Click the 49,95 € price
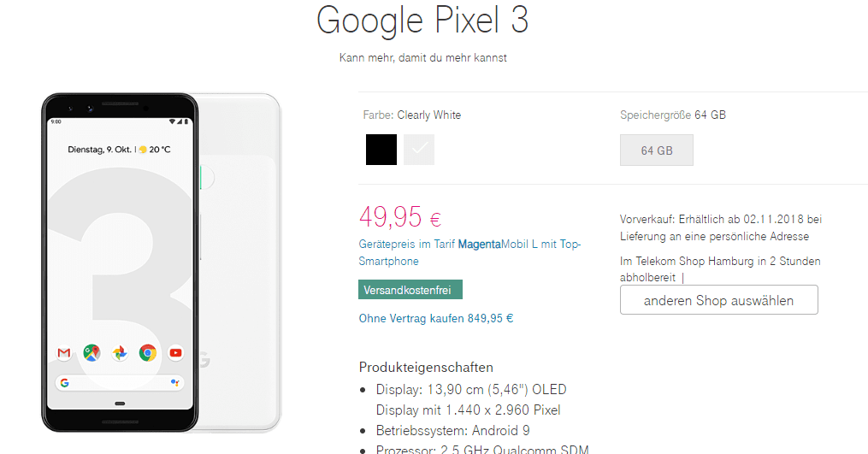The image size is (868, 454). pos(400,219)
